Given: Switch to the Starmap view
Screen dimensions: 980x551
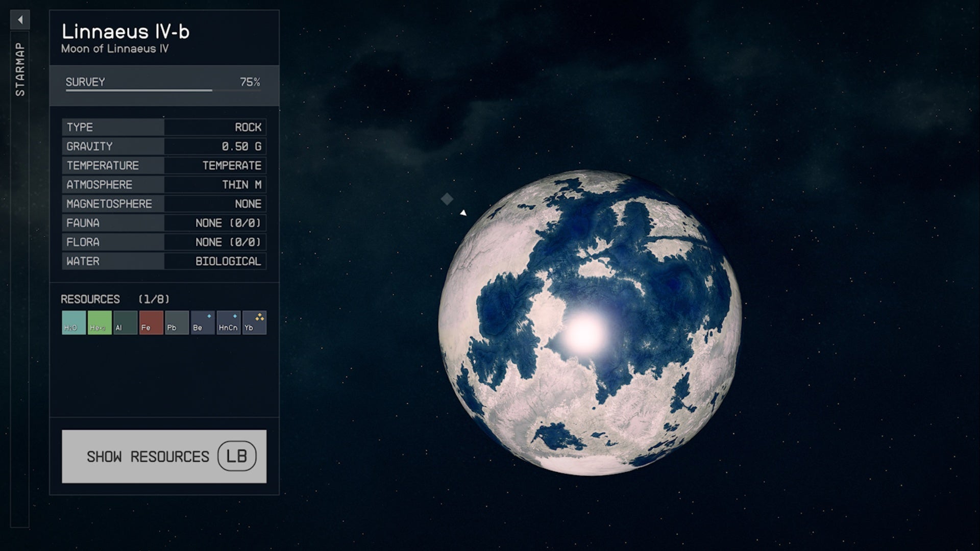Looking at the screenshot, I should point(20,66).
